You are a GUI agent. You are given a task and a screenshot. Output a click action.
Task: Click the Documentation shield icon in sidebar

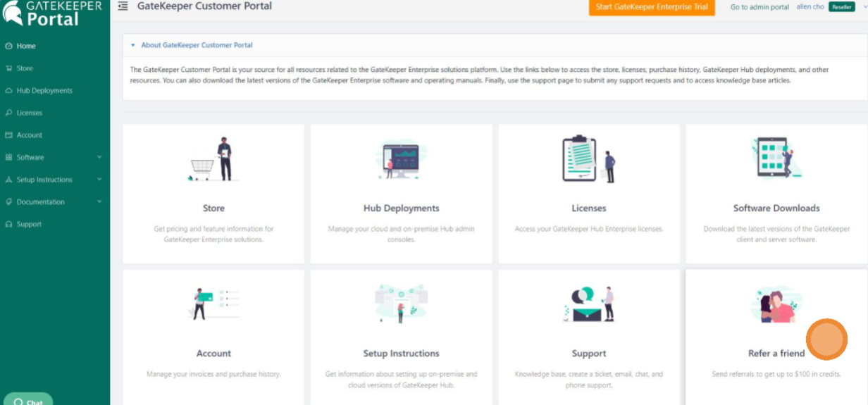[9, 202]
